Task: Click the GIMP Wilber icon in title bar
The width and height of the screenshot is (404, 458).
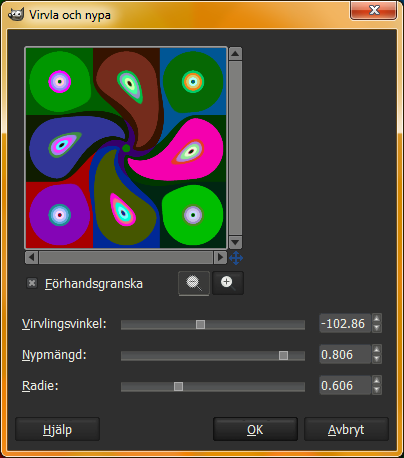Action: pyautogui.click(x=16, y=15)
